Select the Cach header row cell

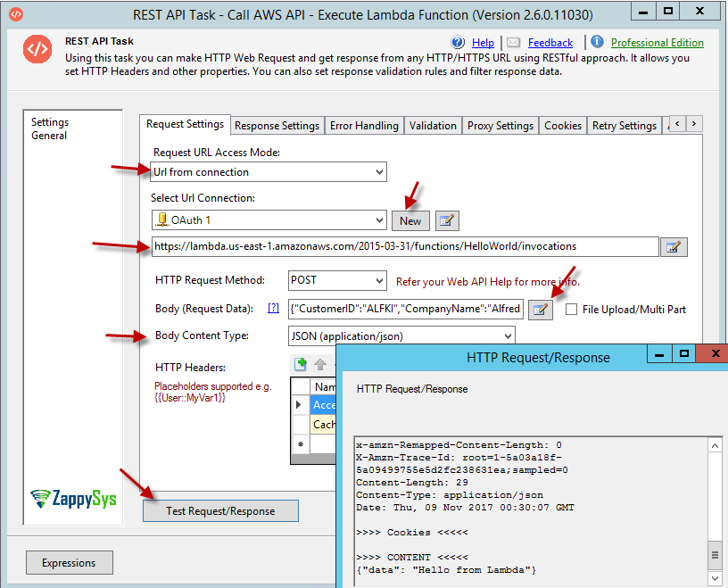[323, 425]
